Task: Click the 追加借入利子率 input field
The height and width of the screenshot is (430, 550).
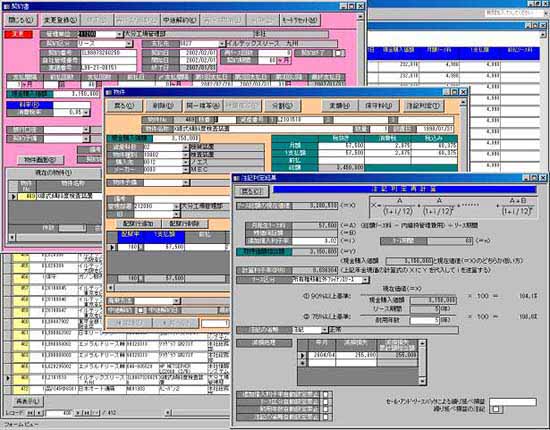Action: (315, 241)
